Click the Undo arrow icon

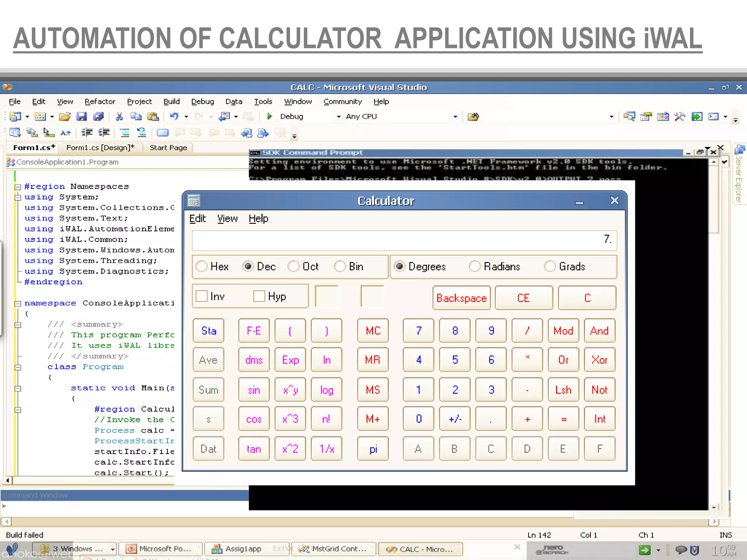174,117
